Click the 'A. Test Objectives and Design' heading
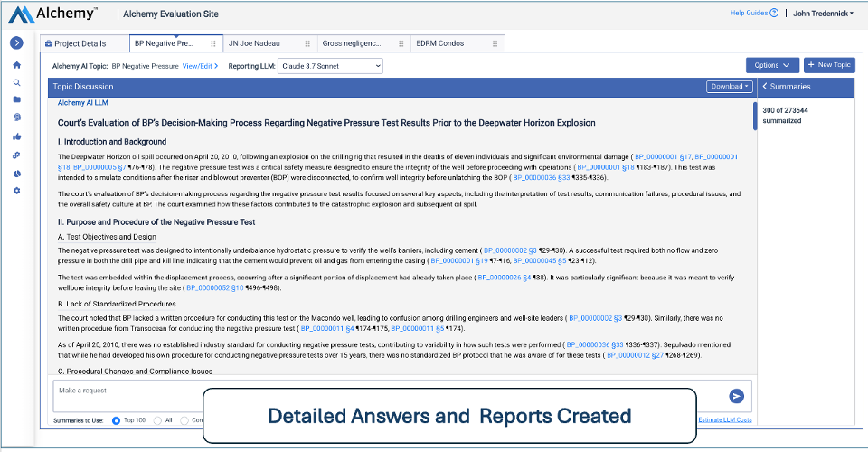This screenshot has height=452, width=868. pos(107,237)
